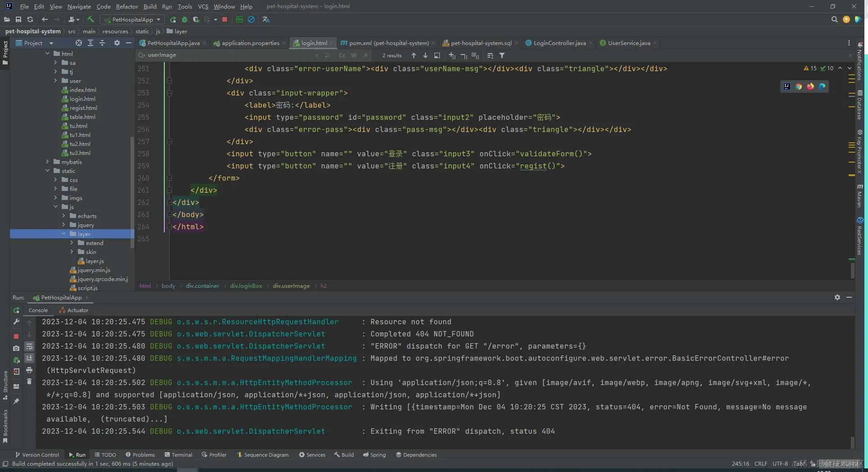The image size is (868, 472).
Task: Toggle Words (W) option in search
Action: pos(354,55)
